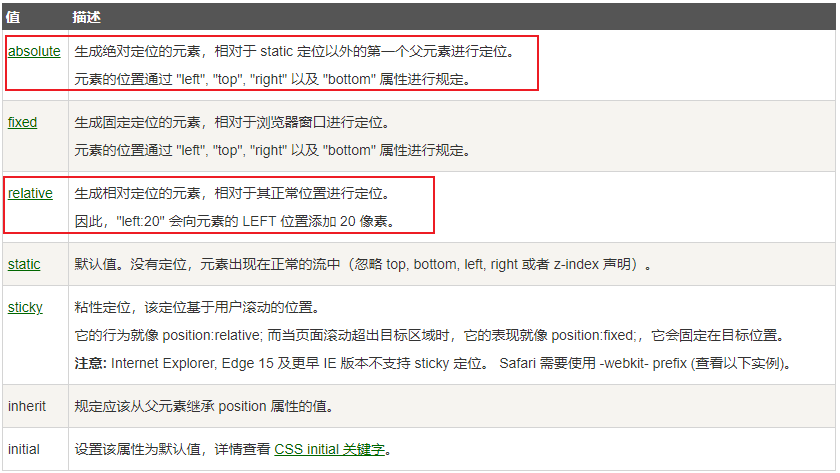Viewport: 840px width, 473px height.
Task: Open the CSS initial 关键字 link
Action: click(329, 449)
